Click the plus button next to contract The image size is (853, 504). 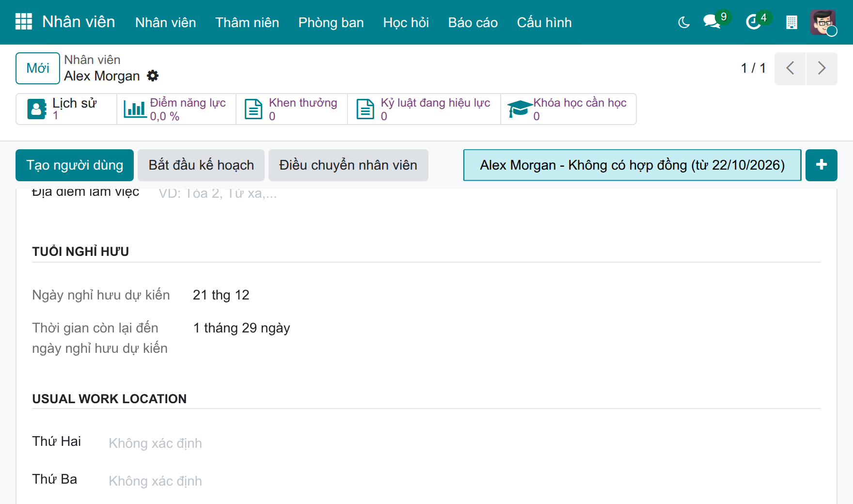click(x=821, y=165)
